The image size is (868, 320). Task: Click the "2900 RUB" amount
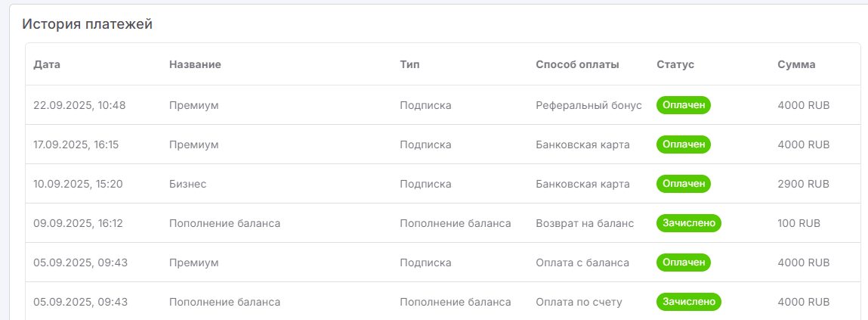(x=803, y=184)
